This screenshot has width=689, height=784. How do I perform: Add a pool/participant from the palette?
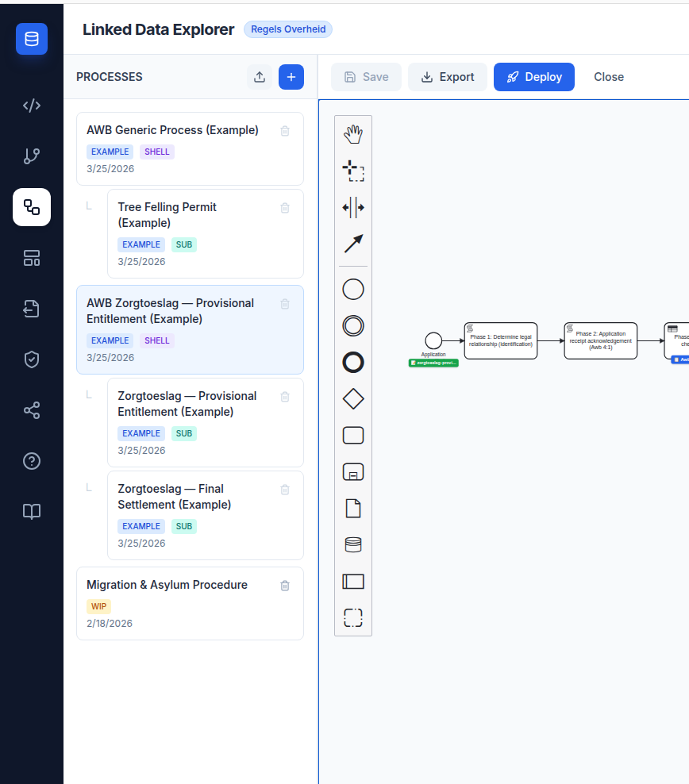click(353, 581)
